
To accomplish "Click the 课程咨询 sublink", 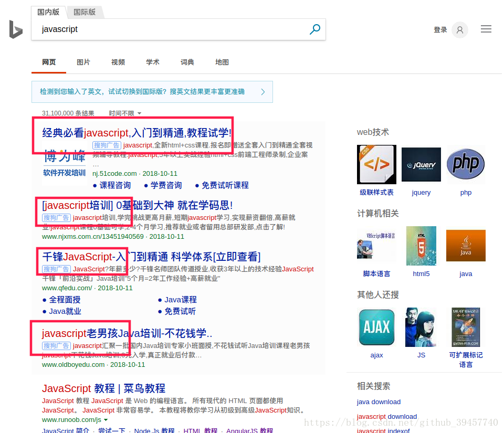I will [115, 185].
